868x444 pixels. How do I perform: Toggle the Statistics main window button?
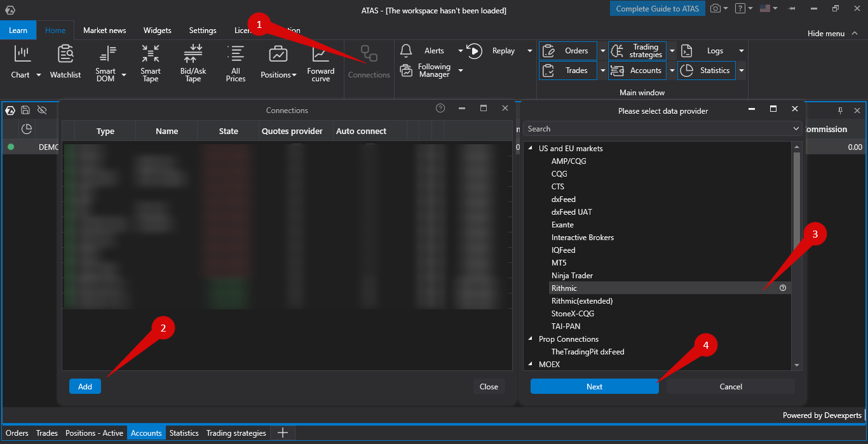pos(707,71)
